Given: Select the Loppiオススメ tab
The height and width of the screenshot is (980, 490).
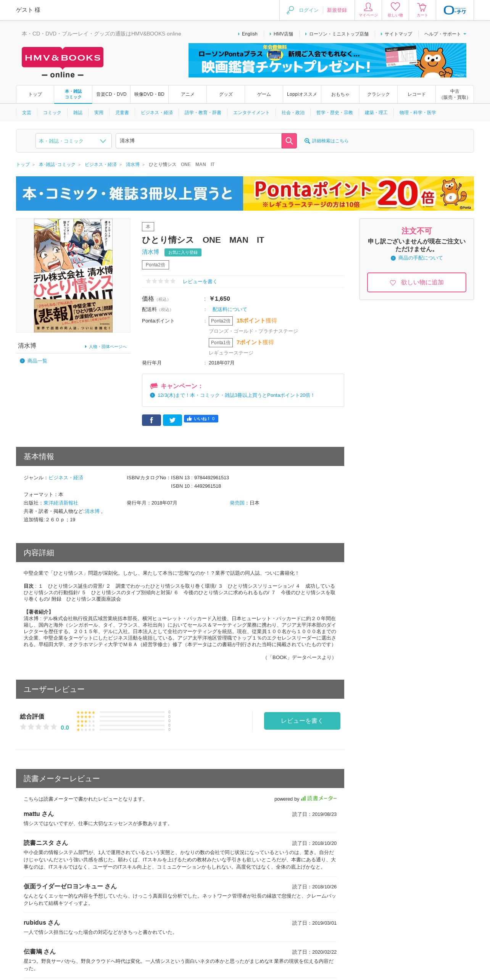Looking at the screenshot, I should point(302,94).
